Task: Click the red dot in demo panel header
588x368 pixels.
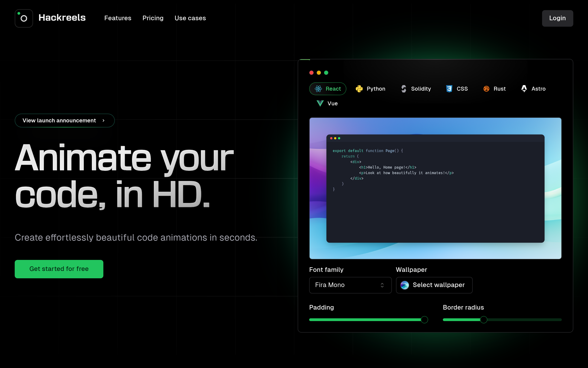Action: coord(311,73)
